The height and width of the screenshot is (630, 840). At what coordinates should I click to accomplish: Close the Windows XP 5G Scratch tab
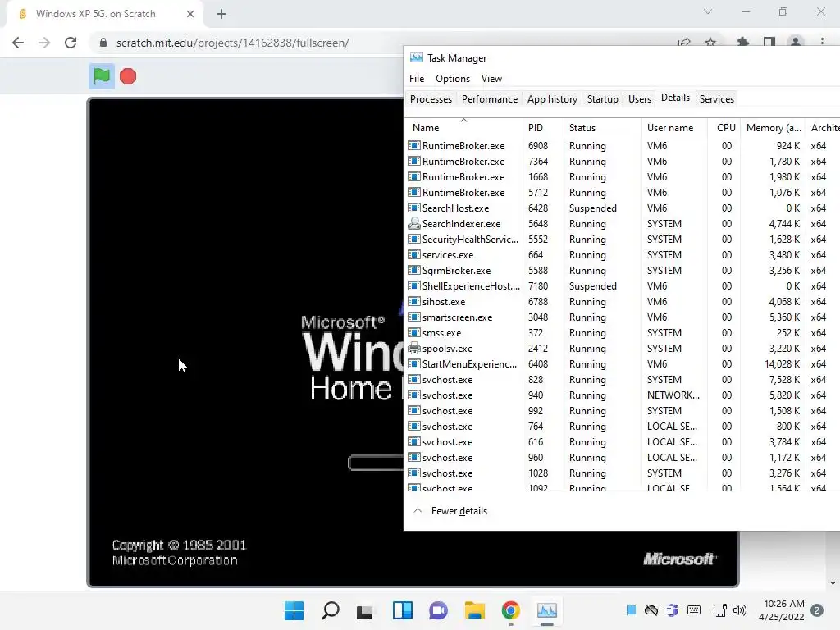click(x=190, y=14)
